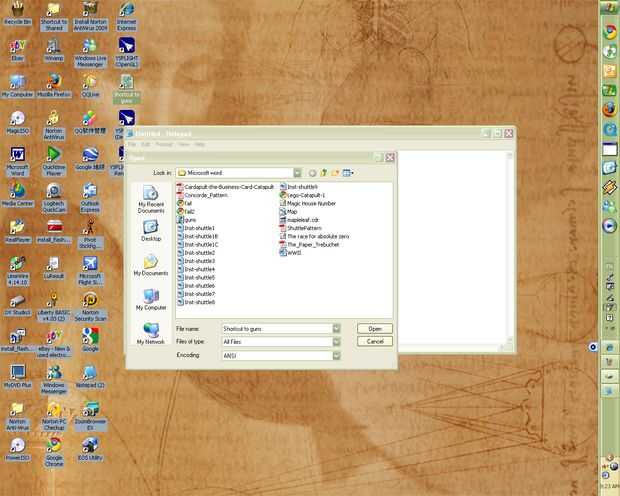Select the Microsoft Flight Simulator desktop shortcut
620x496 pixels.
pos(90,271)
